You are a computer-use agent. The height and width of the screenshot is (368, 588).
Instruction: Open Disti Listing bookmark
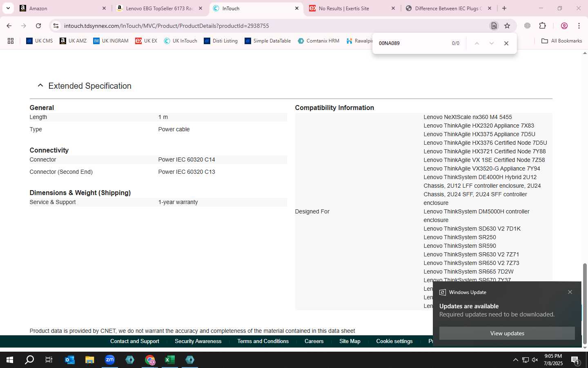(x=220, y=41)
